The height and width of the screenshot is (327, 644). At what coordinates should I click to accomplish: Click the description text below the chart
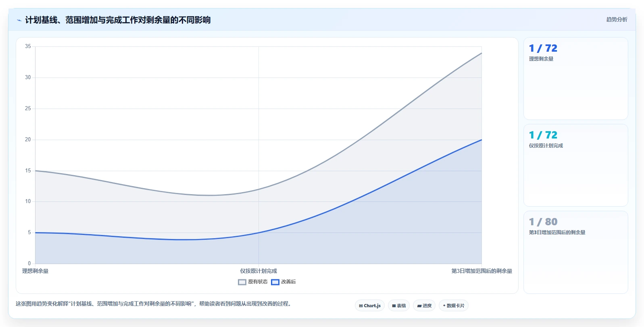tap(153, 304)
